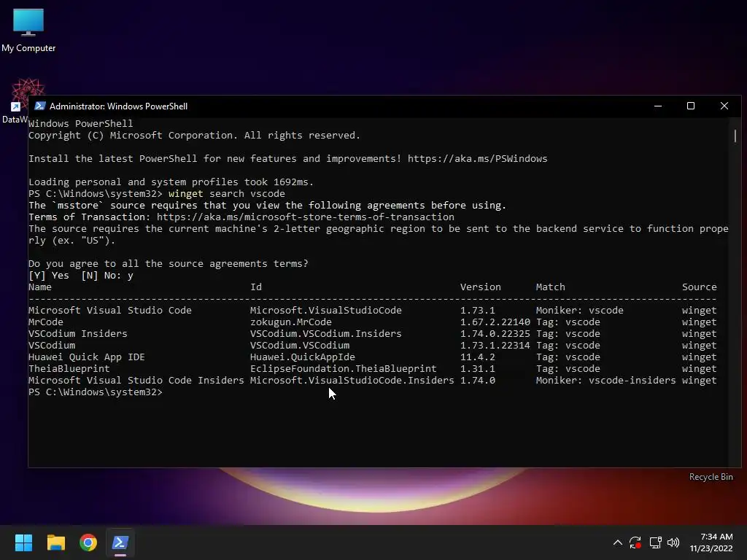Click the 'winget search vscode' command text
The width and height of the screenshot is (747, 560).
tap(227, 193)
